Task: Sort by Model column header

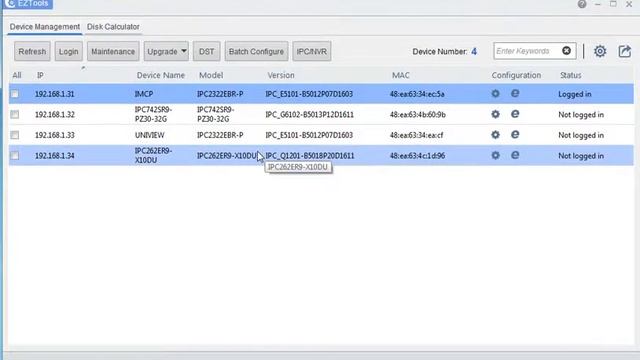Action: tap(211, 76)
